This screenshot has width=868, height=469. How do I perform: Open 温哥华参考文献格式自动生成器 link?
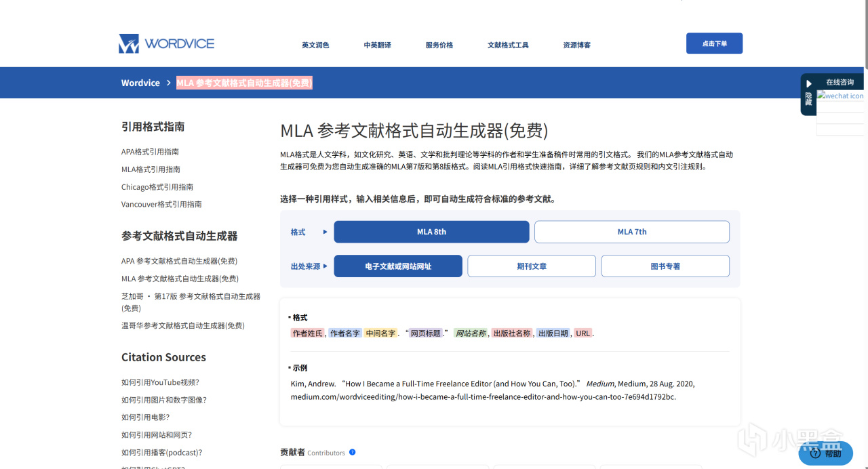click(x=183, y=325)
